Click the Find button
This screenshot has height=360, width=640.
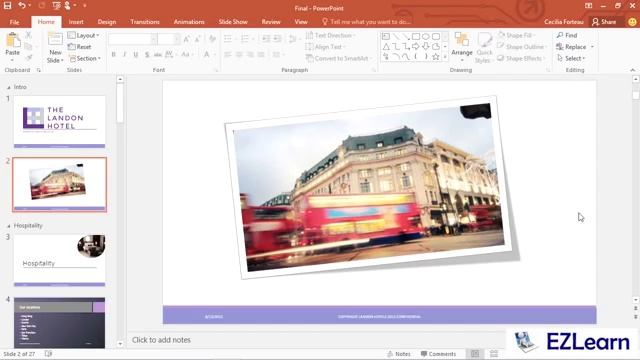[x=567, y=36]
